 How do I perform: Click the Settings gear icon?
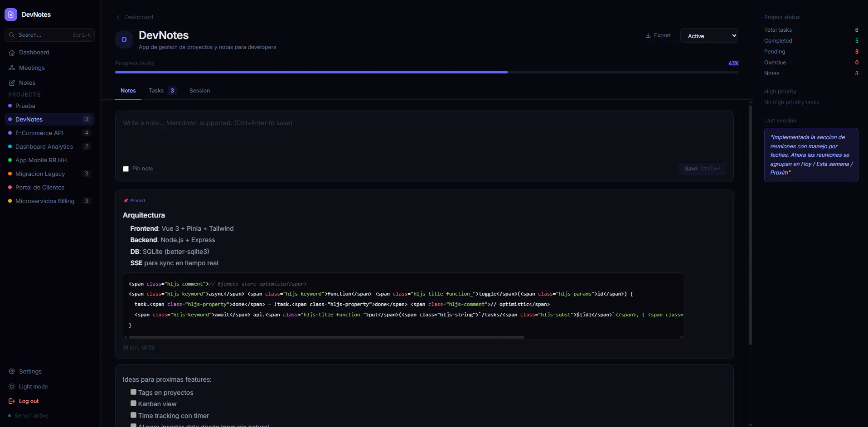tap(12, 371)
